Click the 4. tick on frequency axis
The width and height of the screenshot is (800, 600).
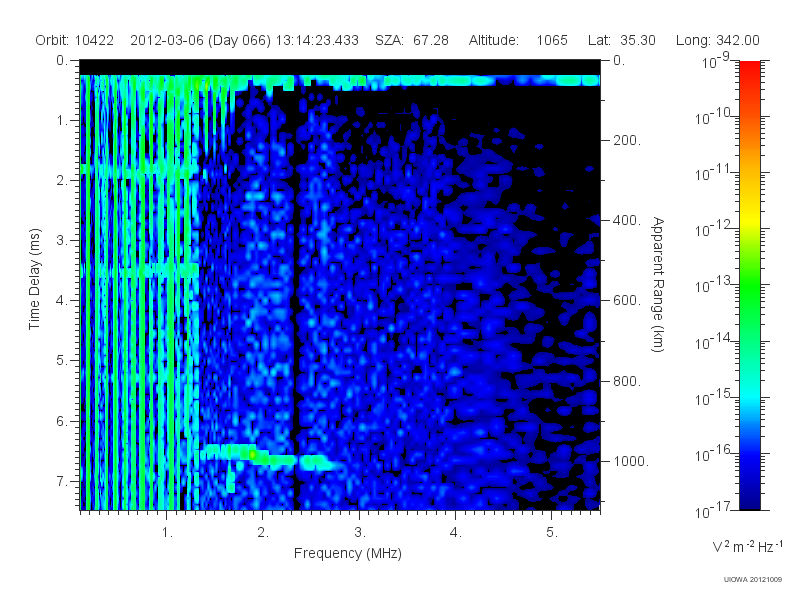tap(456, 533)
